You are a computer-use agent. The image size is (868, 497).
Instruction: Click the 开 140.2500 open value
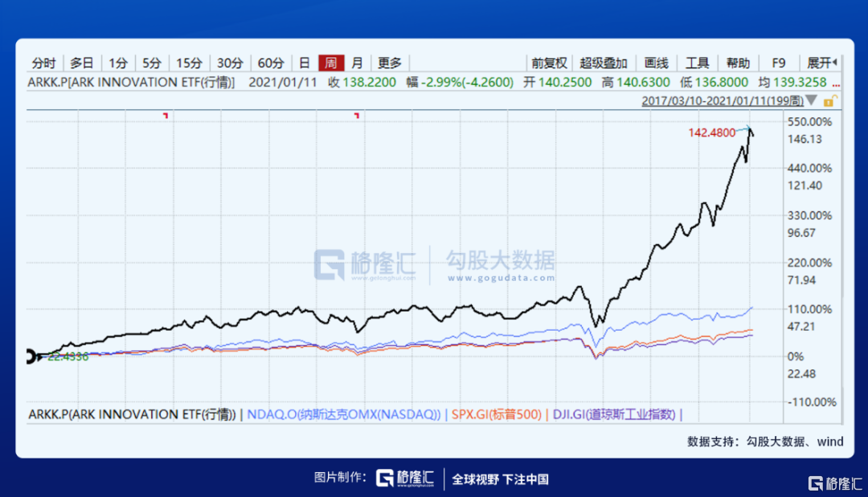coord(558,83)
